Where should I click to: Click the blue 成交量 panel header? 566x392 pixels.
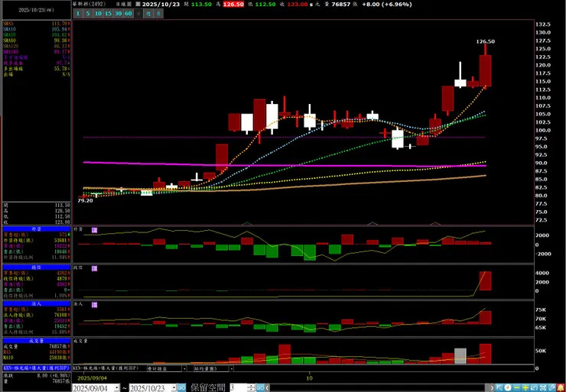37,341
